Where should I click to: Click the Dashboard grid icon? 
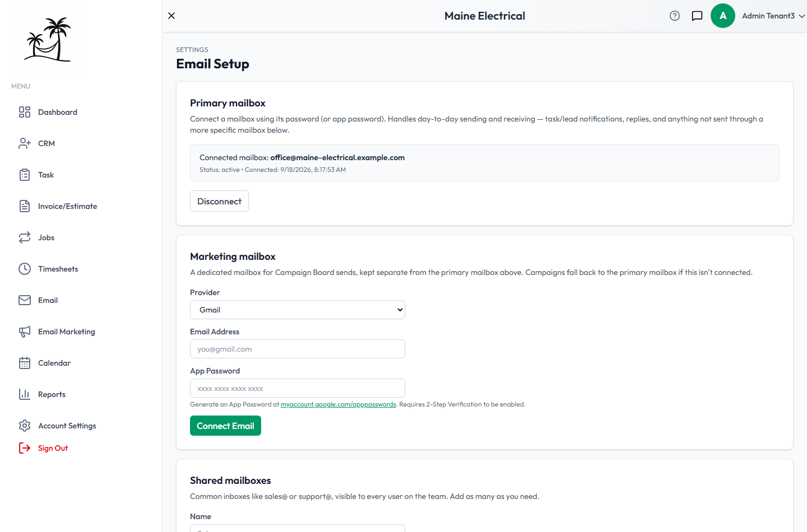25,112
